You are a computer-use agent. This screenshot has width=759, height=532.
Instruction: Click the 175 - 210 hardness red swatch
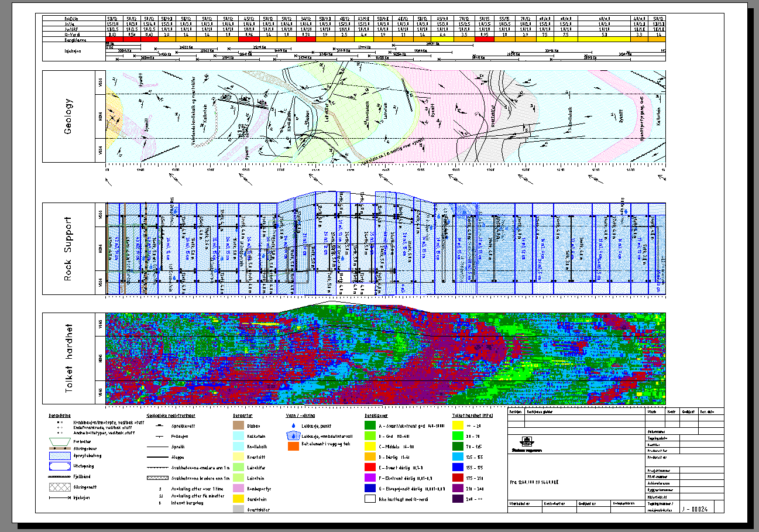(458, 478)
